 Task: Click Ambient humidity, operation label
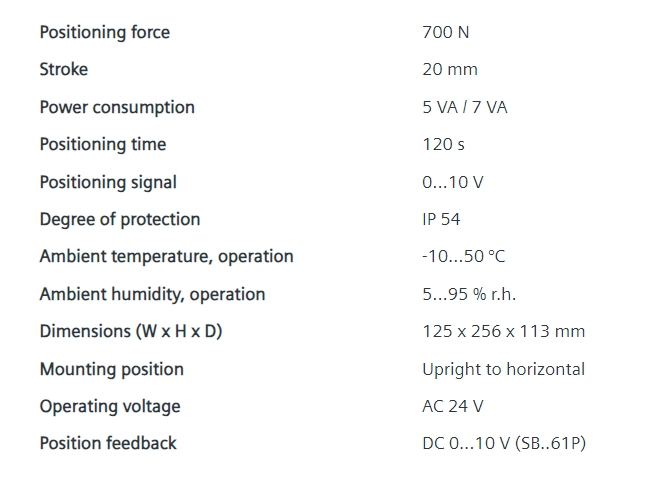[x=153, y=294]
